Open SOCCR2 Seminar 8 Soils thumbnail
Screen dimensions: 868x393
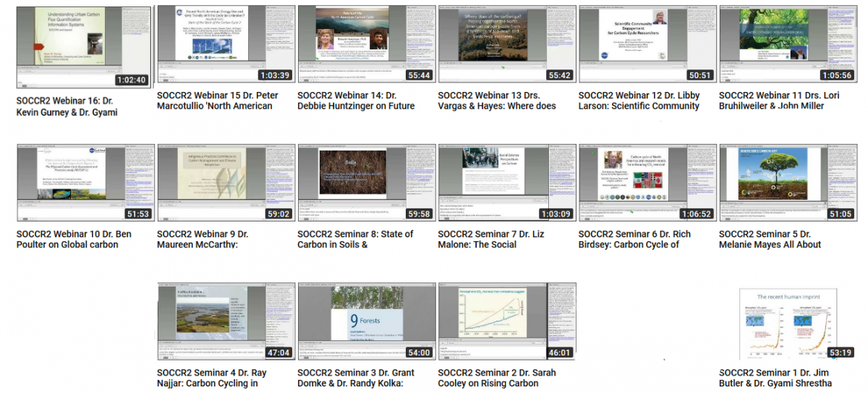coord(365,182)
